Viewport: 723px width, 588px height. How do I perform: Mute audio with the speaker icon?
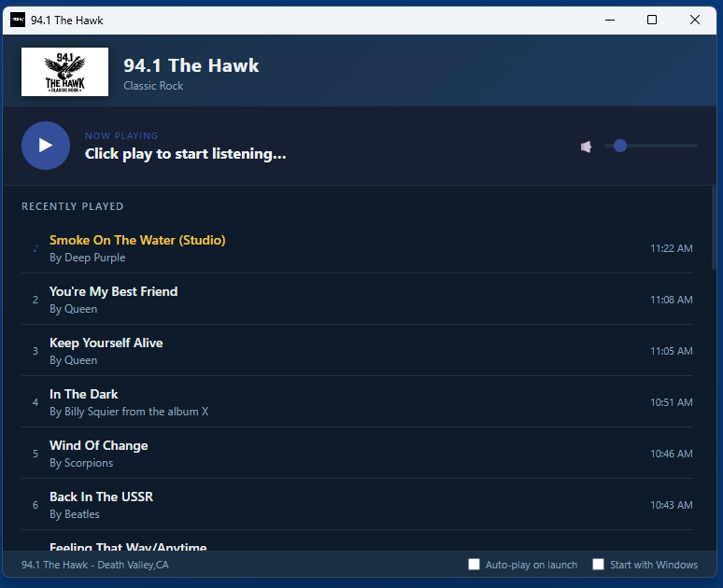586,147
